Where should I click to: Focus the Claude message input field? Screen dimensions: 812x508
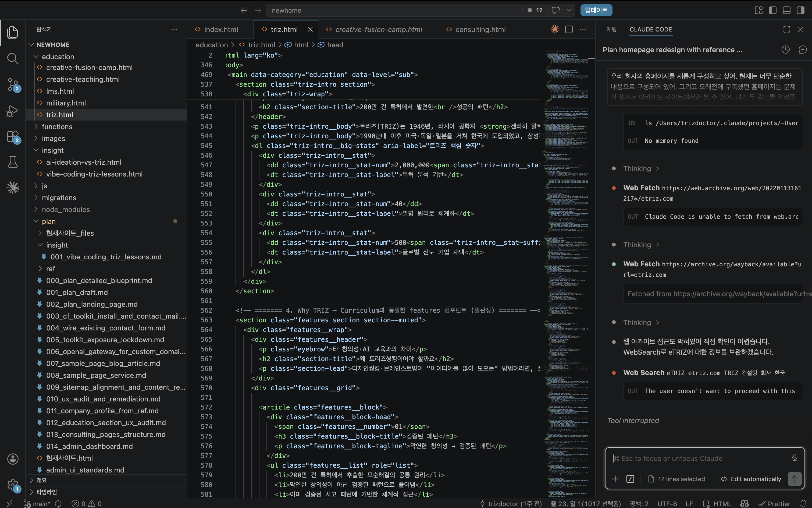pyautogui.click(x=700, y=458)
